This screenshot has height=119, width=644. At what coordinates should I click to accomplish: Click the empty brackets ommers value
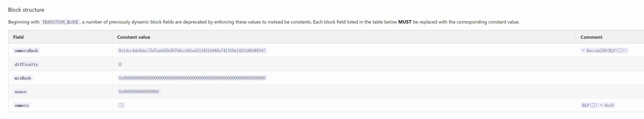121,105
